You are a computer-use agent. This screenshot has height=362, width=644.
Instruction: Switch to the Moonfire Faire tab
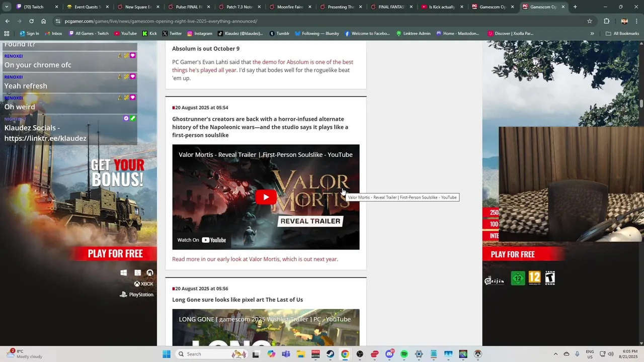click(290, 7)
